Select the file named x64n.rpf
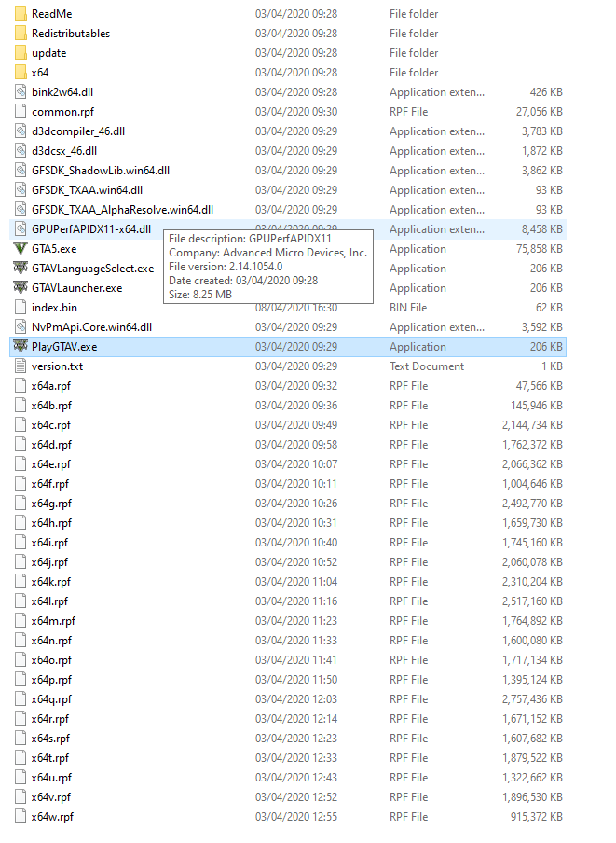This screenshot has height=843, width=616. [x=51, y=641]
